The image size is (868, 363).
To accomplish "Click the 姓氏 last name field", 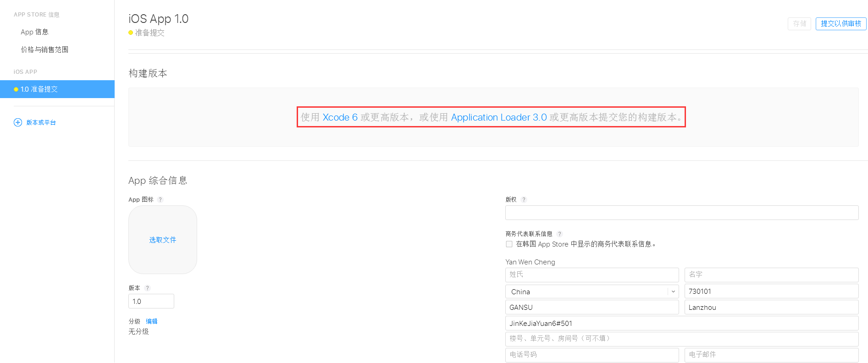I will click(x=592, y=275).
